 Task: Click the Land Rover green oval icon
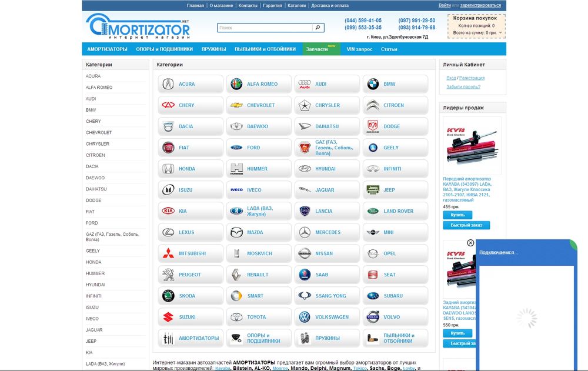(x=373, y=211)
